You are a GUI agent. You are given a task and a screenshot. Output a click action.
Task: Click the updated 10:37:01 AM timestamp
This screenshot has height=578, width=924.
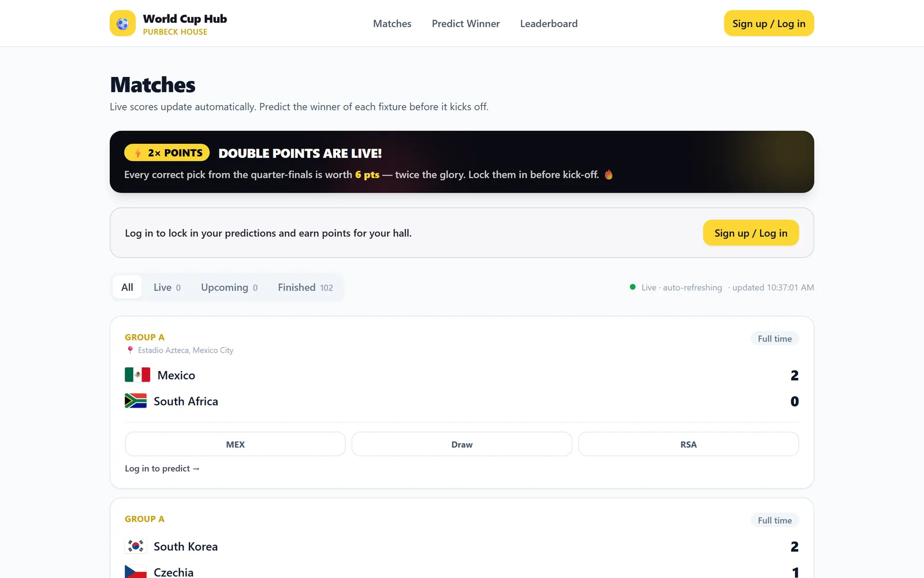(773, 287)
